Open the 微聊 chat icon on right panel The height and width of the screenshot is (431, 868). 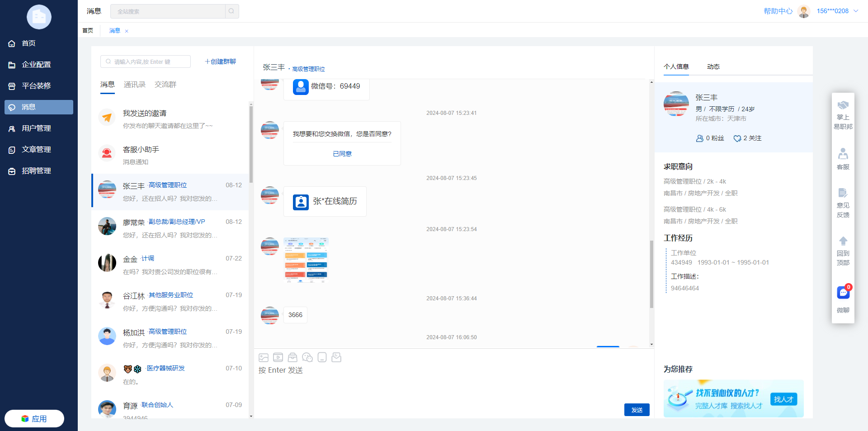click(x=843, y=293)
